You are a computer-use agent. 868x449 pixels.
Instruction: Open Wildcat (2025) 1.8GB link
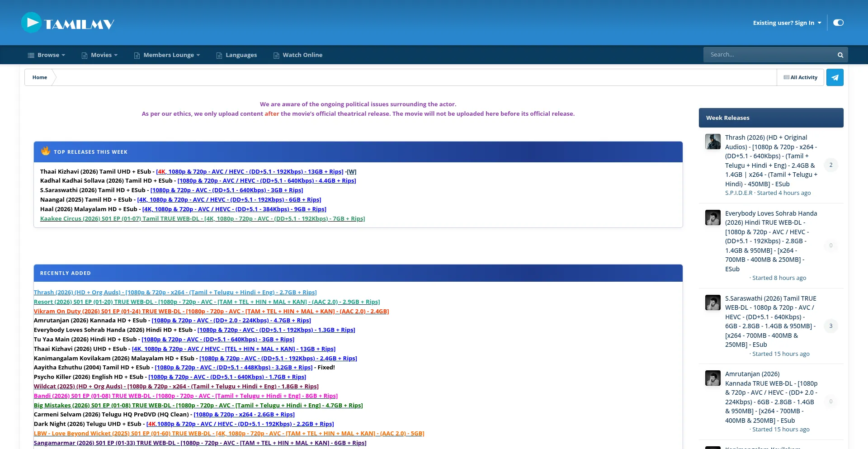click(x=176, y=387)
